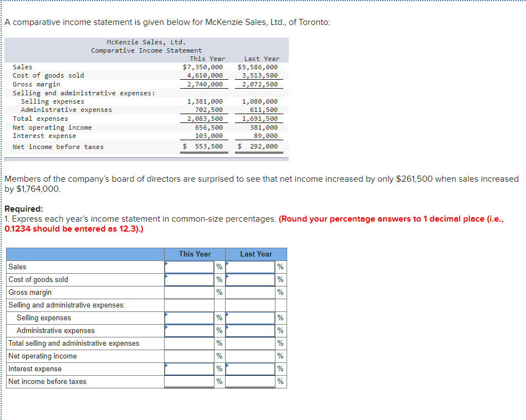Select the 'This Year' column header

click(x=195, y=254)
